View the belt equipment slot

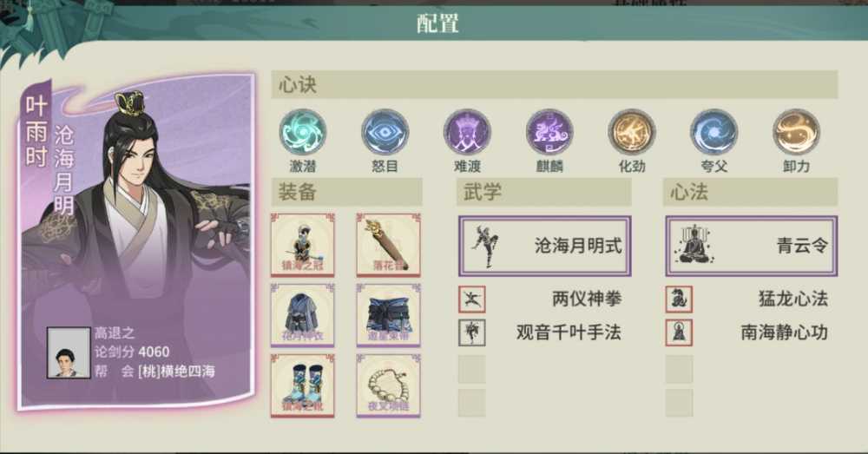coord(388,315)
